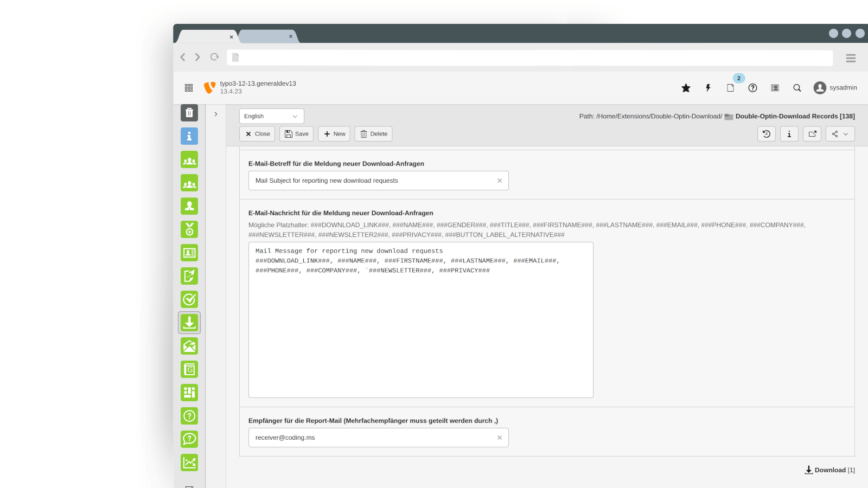Open the English language dropdown
This screenshot has width=868, height=488.
(271, 117)
